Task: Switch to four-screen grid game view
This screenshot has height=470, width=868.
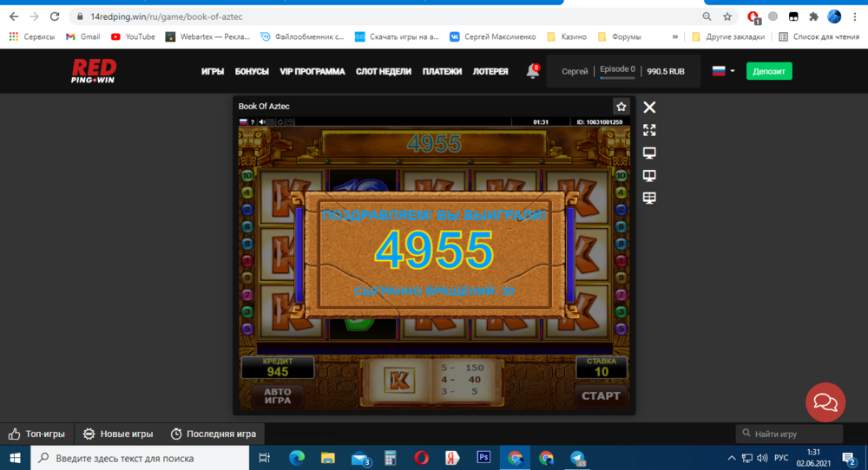Action: [x=649, y=198]
